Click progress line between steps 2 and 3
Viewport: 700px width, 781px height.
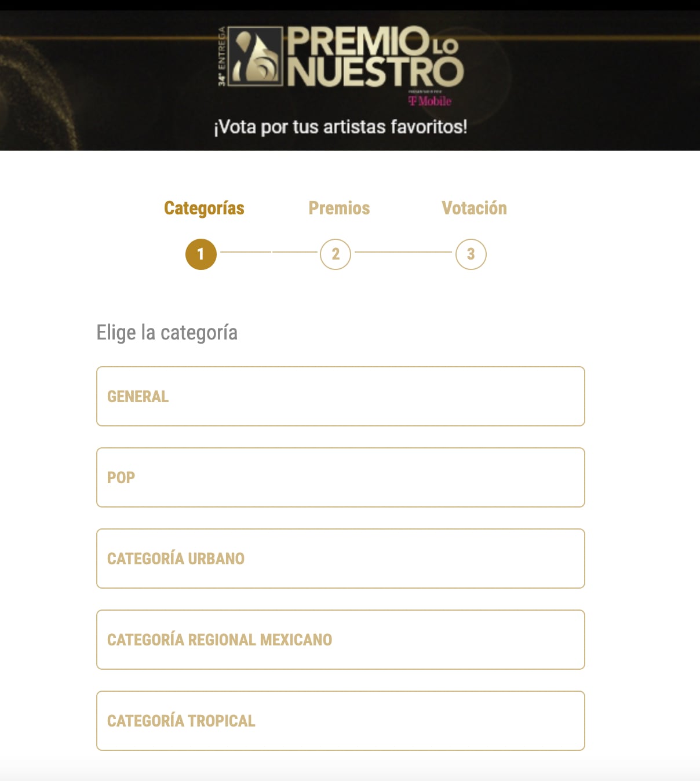tap(403, 252)
